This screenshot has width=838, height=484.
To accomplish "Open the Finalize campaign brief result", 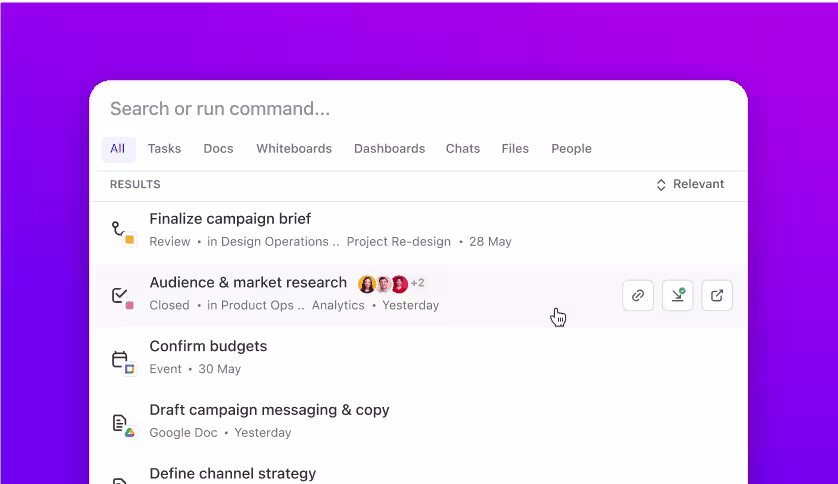I will coord(418,230).
